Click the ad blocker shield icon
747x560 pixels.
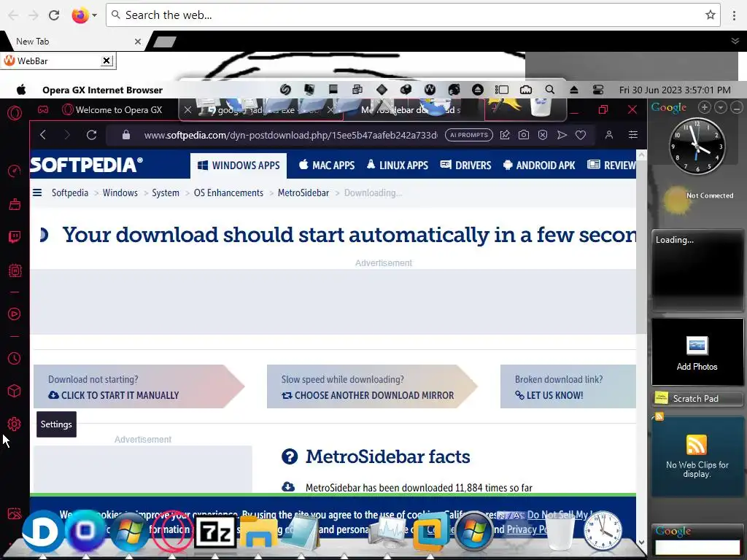point(543,135)
